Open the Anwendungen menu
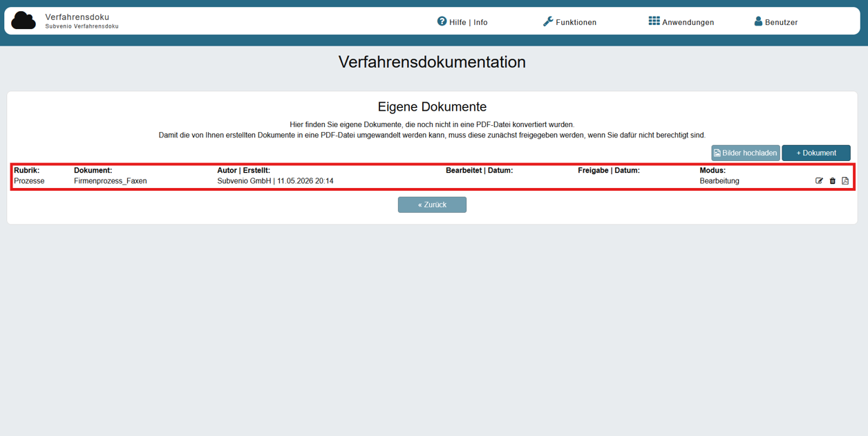868x436 pixels. (x=681, y=22)
